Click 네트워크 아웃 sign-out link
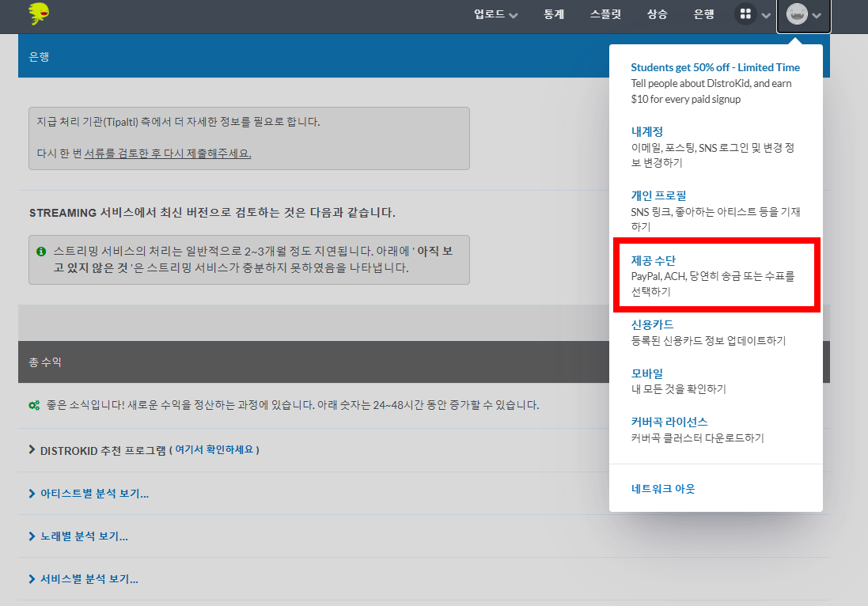868x606 pixels. click(663, 489)
